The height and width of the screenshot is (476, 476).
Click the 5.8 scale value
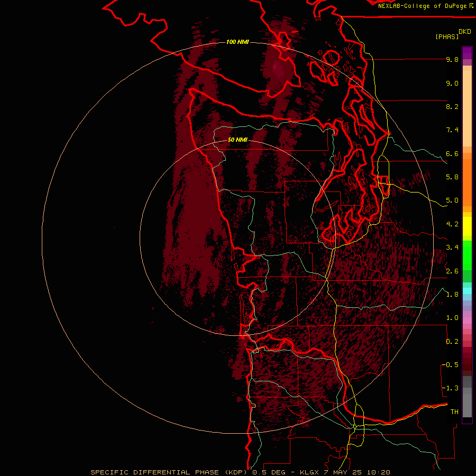(452, 177)
